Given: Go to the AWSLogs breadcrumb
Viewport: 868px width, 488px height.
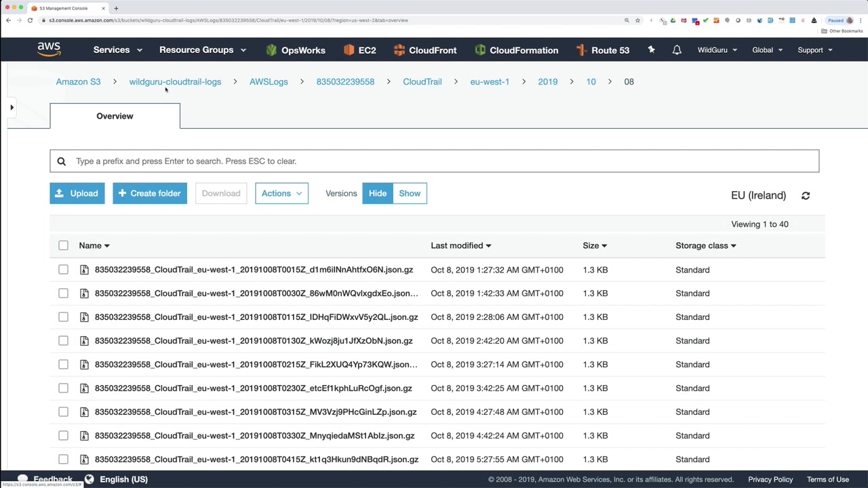Looking at the screenshot, I should click(x=269, y=81).
